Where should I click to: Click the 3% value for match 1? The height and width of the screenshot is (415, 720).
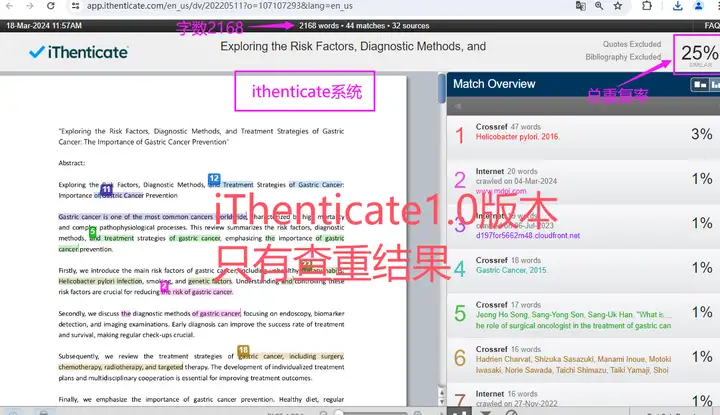pos(702,134)
